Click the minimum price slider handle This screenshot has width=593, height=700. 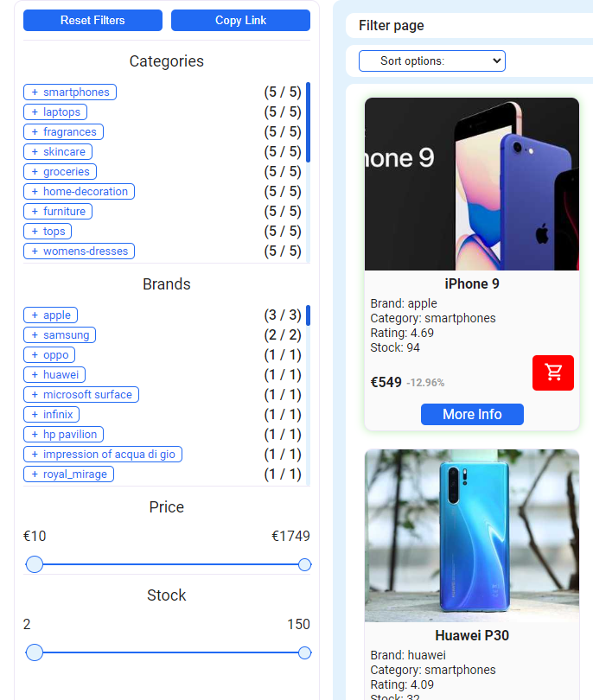[35, 564]
